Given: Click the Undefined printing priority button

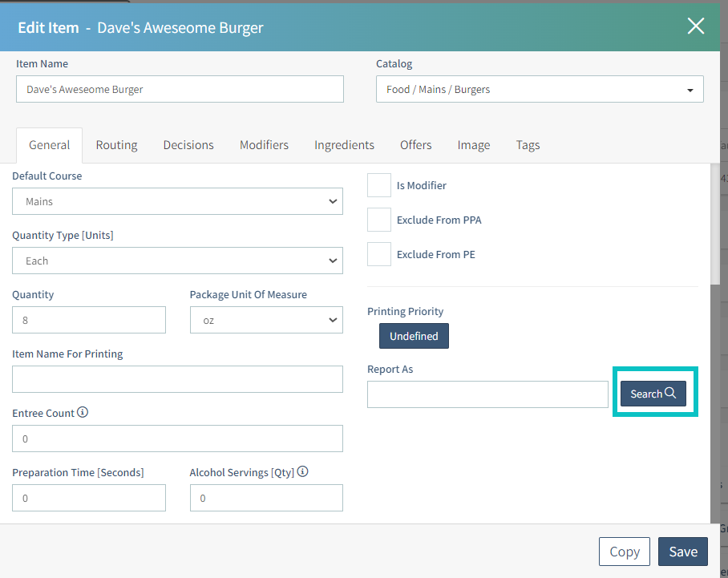Looking at the screenshot, I should point(414,336).
